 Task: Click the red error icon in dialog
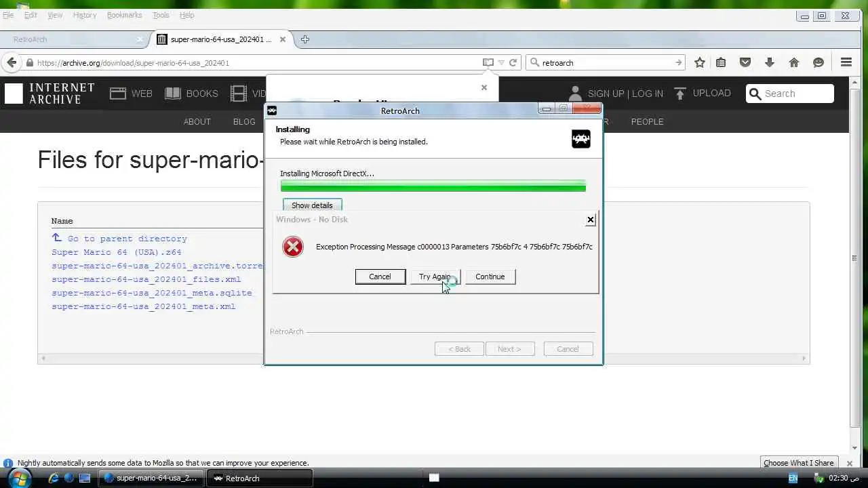click(293, 247)
